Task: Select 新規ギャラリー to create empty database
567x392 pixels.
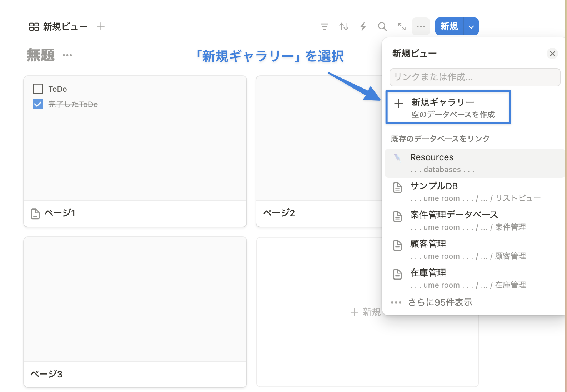Action: pyautogui.click(x=448, y=107)
